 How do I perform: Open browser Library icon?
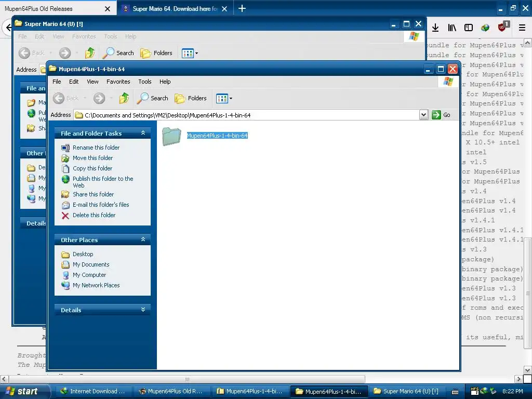pyautogui.click(x=452, y=28)
